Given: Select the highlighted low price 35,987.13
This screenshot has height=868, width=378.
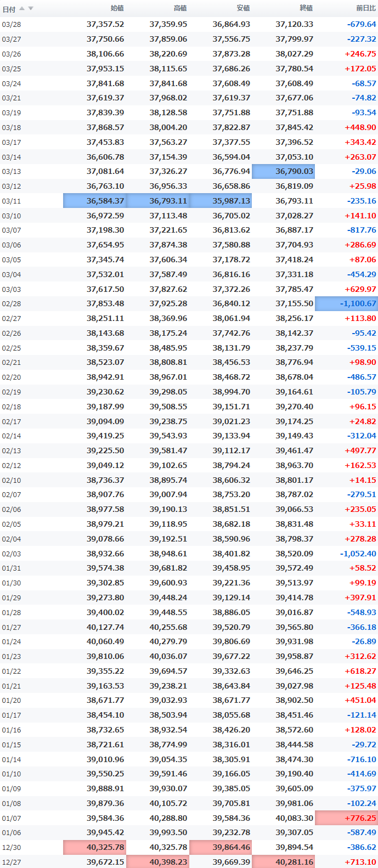Looking at the screenshot, I should [221, 201].
